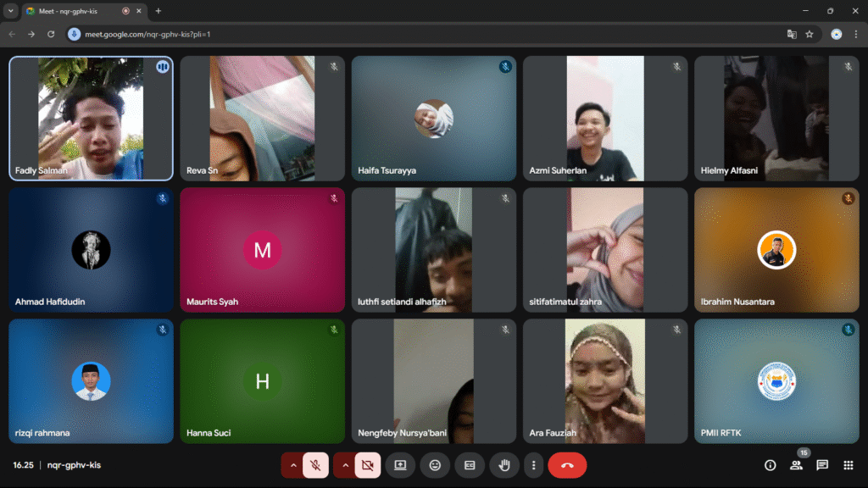Viewport: 868px width, 488px height.
Task: Reload the Meet page
Action: [51, 34]
